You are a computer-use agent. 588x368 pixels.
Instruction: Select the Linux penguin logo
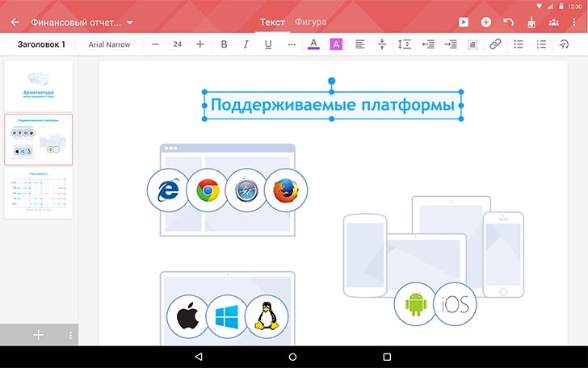click(x=267, y=316)
